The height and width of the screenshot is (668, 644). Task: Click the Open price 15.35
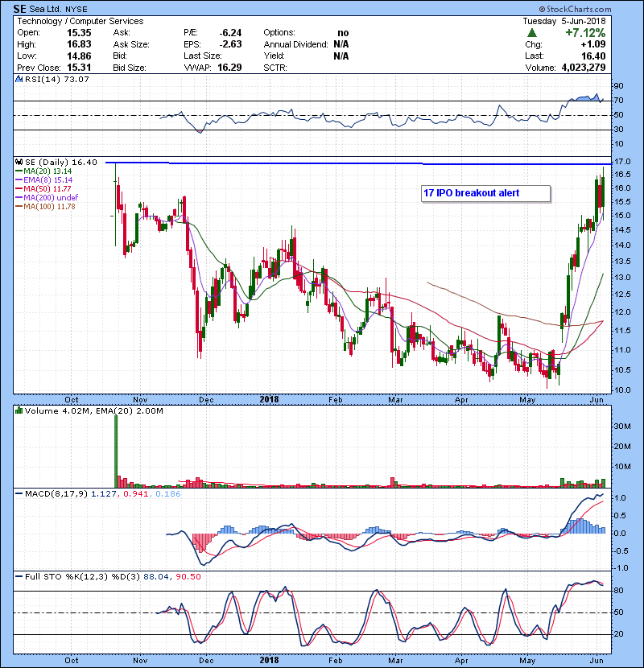pos(79,33)
